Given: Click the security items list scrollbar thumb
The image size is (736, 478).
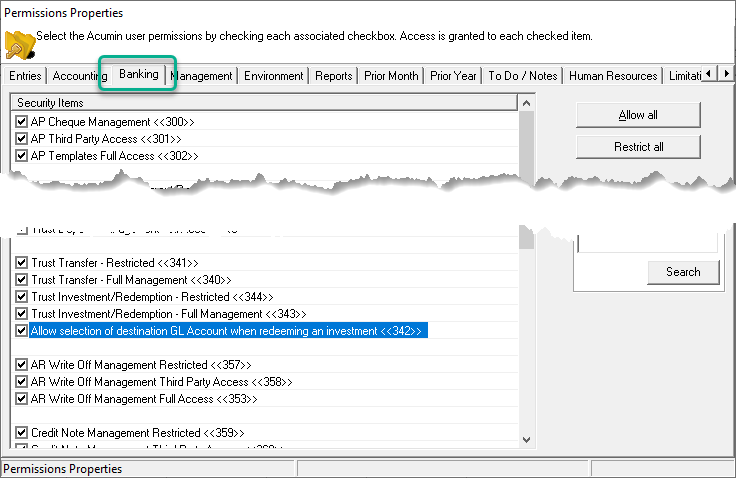Looking at the screenshot, I should 527,178.
